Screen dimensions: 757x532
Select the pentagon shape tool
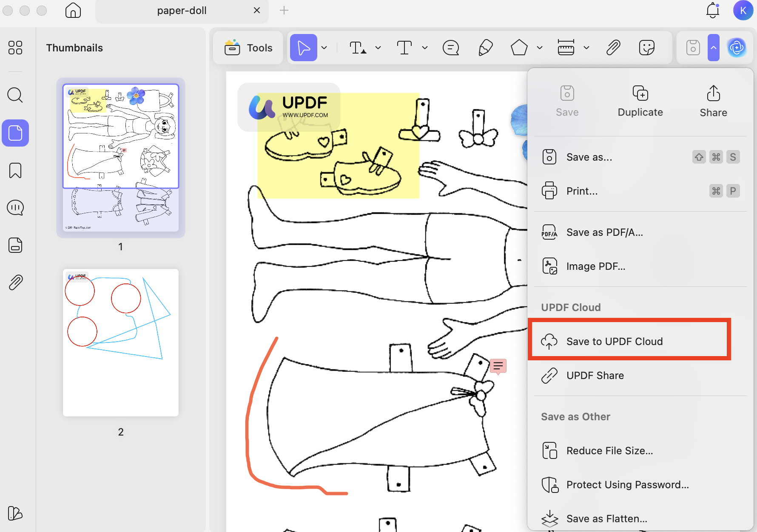[519, 48]
